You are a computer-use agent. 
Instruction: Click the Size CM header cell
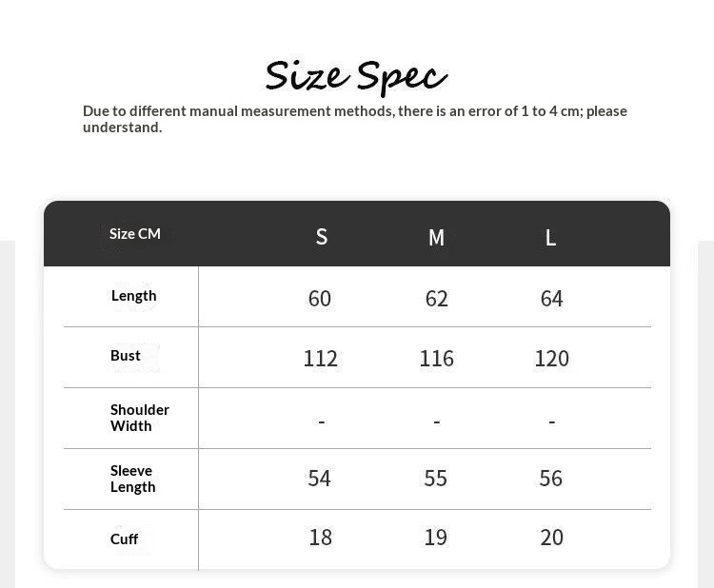[135, 234]
